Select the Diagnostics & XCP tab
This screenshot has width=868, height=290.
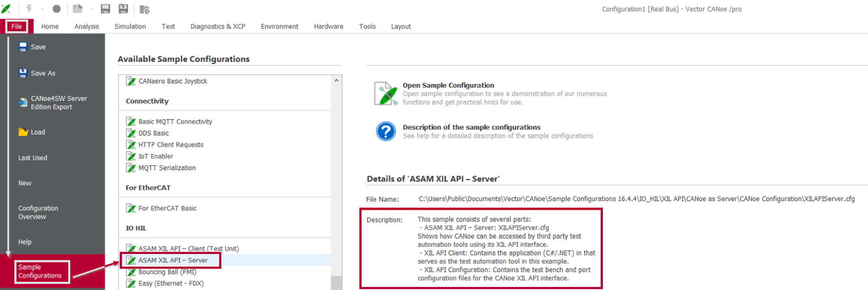(x=218, y=26)
